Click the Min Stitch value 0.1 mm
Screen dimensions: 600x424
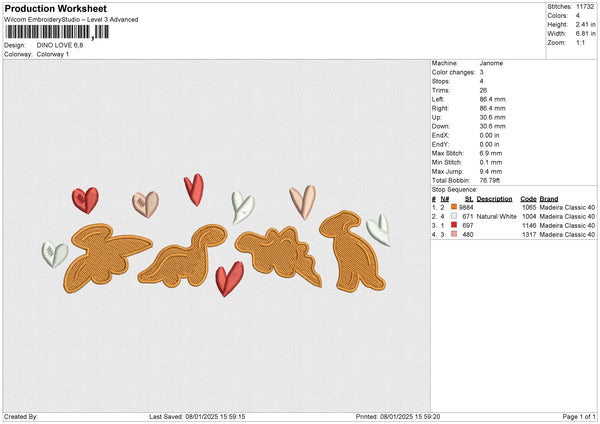pyautogui.click(x=491, y=162)
